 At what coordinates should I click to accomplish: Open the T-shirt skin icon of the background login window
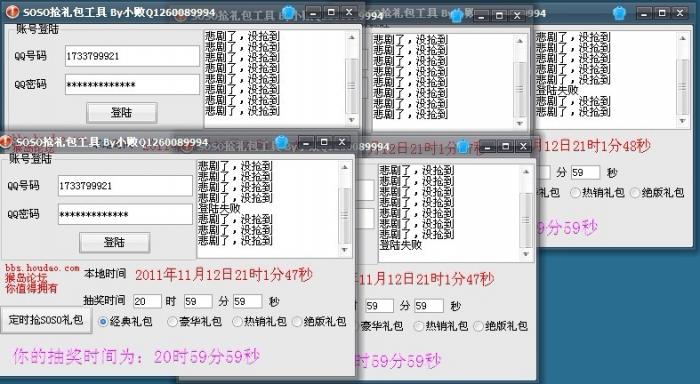(289, 12)
